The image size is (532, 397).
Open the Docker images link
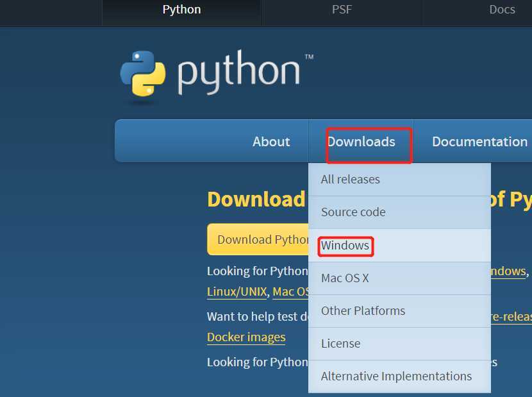tap(246, 337)
